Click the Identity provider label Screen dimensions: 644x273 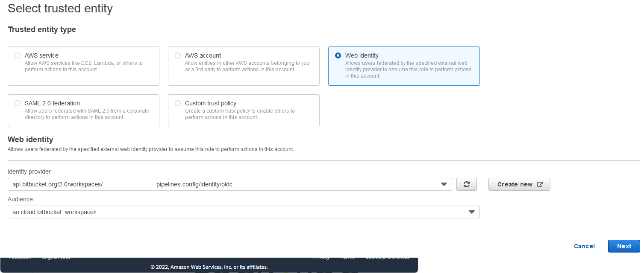pos(29,171)
